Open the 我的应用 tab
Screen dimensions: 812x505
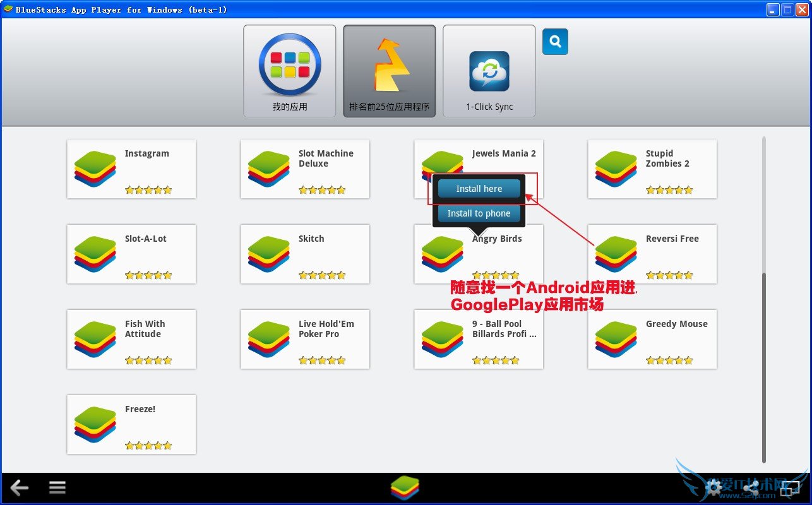[x=290, y=71]
